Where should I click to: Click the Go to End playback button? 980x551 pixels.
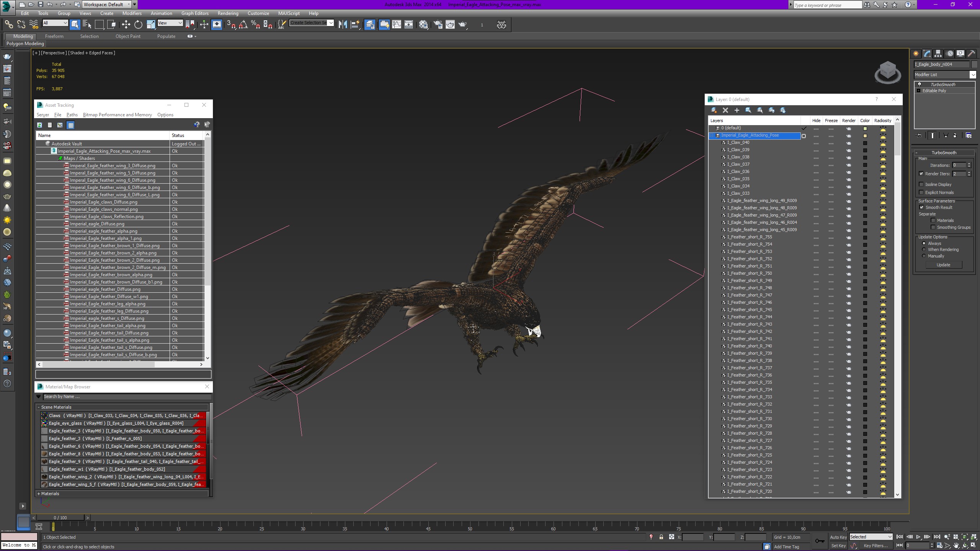(x=937, y=537)
